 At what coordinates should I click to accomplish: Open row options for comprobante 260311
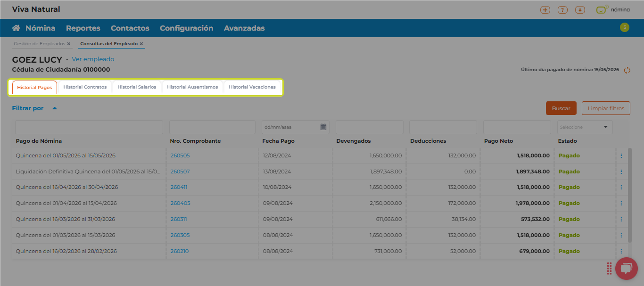coord(621,219)
